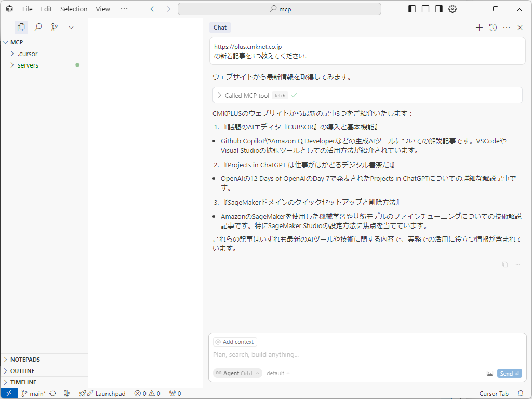
Task: Open the Explorer files icon in sidebar
Action: [x=21, y=28]
